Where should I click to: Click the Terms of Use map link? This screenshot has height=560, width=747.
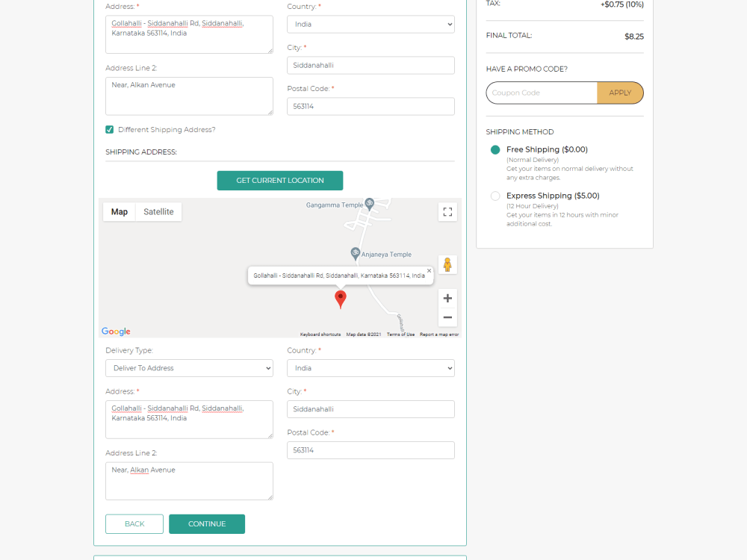[400, 335]
